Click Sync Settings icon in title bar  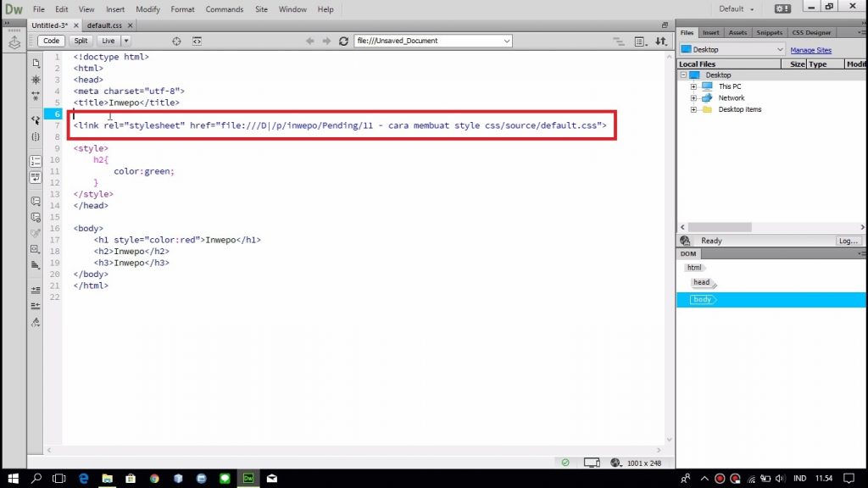click(782, 8)
